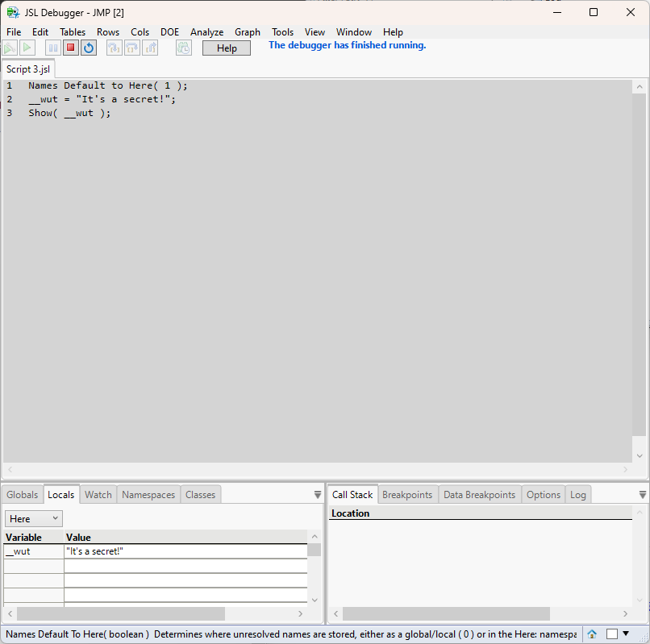Restart the debugger with the blue arrow
Image resolution: width=650 pixels, height=644 pixels.
89,48
